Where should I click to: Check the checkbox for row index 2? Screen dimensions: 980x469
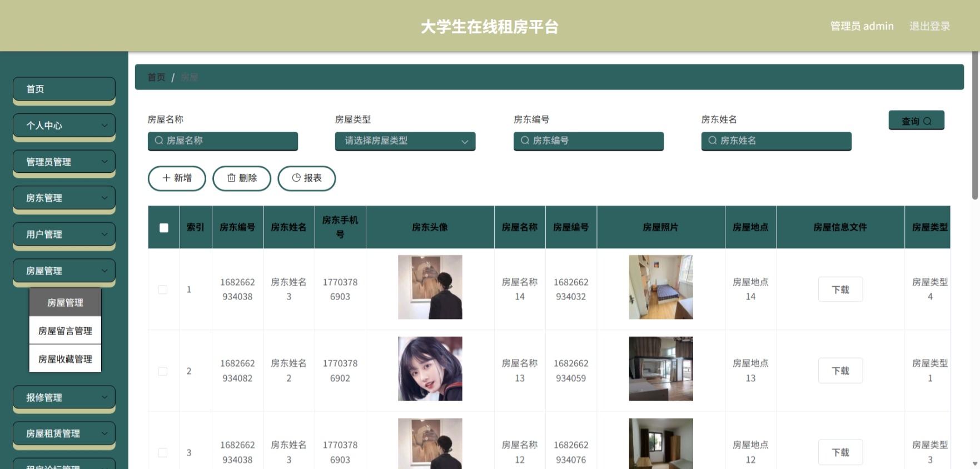coord(162,371)
